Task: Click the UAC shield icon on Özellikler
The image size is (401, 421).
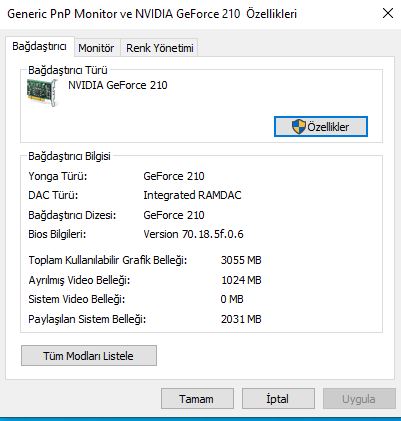Action: pos(298,127)
